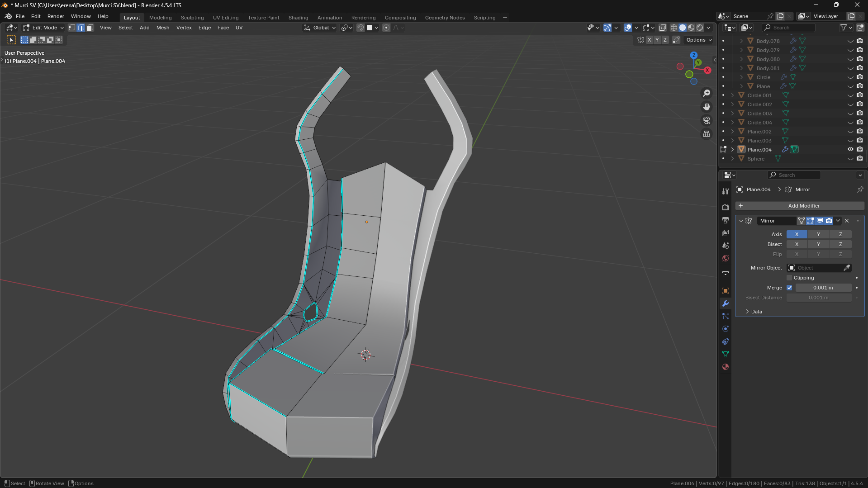868x488 pixels.
Task: Switch to the Sculpting workspace tab
Action: tap(192, 18)
